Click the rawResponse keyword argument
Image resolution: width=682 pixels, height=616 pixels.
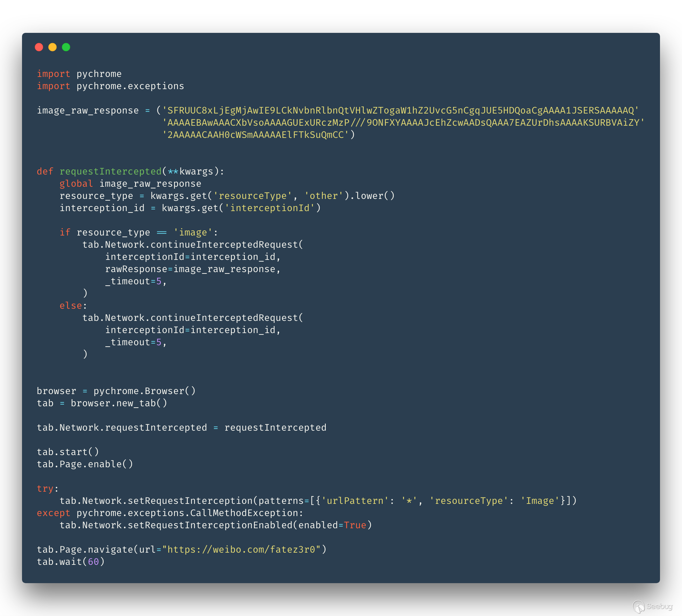(136, 269)
